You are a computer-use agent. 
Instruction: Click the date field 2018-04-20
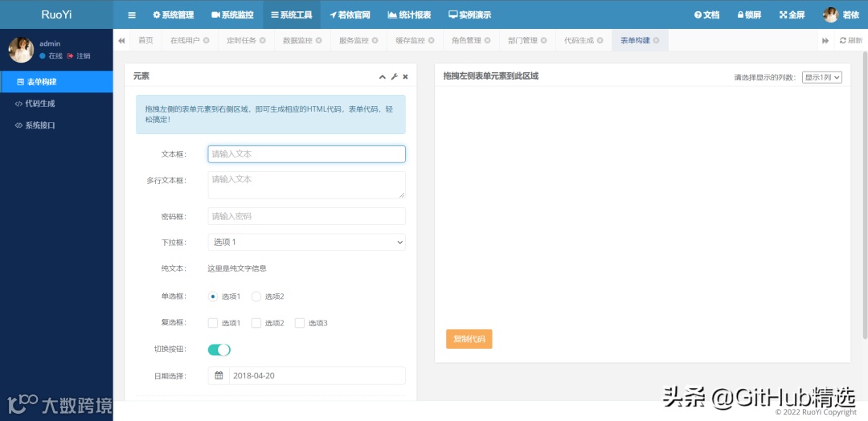point(317,376)
